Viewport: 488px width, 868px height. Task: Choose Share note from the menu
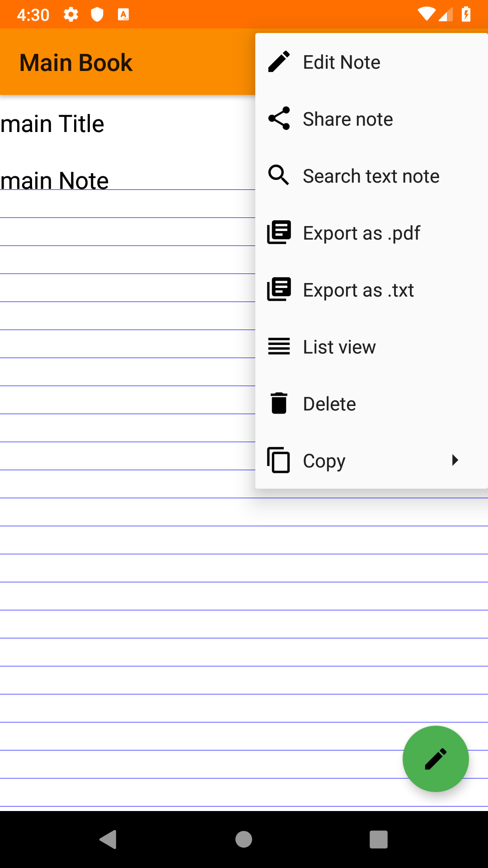[348, 119]
